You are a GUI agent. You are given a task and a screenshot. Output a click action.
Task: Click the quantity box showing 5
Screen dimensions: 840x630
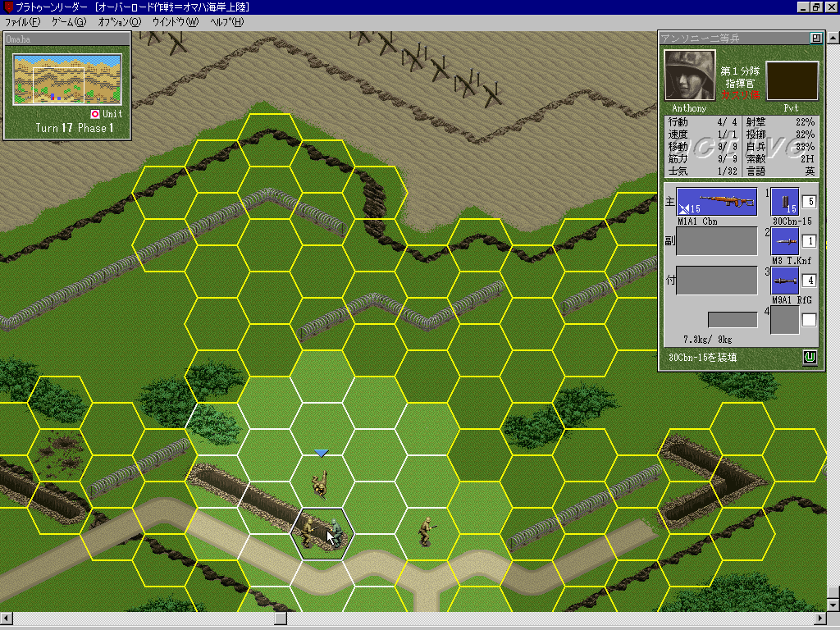pyautogui.click(x=809, y=202)
